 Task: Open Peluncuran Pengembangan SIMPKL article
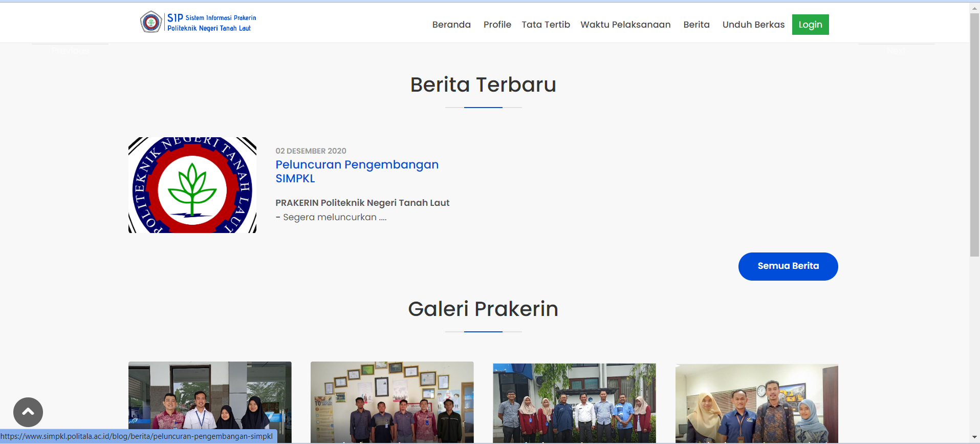coord(357,171)
